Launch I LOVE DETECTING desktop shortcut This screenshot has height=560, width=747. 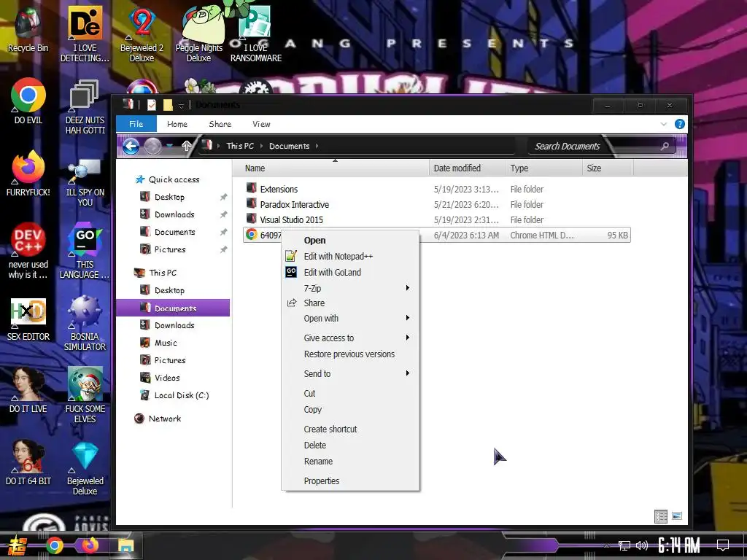pyautogui.click(x=85, y=34)
